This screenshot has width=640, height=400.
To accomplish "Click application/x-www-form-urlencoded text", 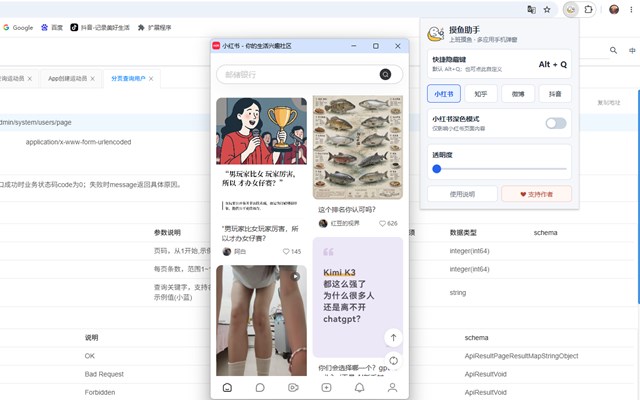I will (x=78, y=142).
